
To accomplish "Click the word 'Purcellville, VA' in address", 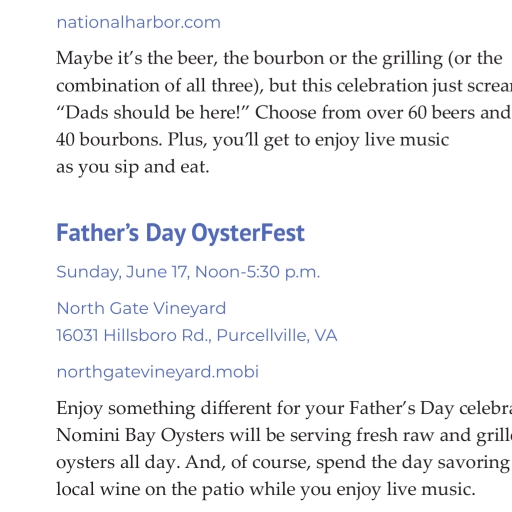I will point(277,335).
